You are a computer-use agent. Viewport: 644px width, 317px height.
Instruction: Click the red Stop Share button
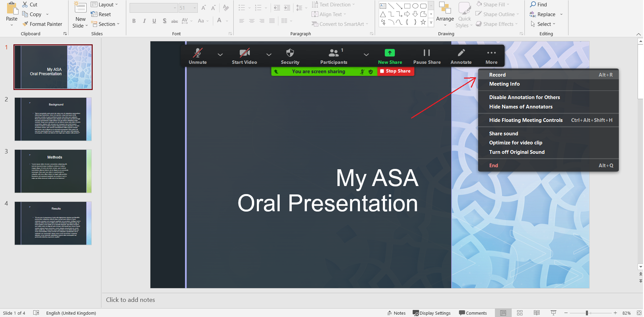396,71
